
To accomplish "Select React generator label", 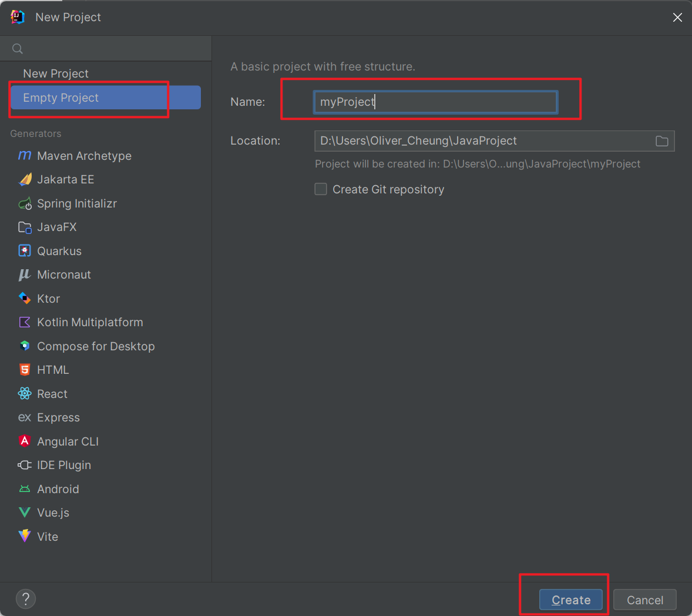I will [x=52, y=393].
